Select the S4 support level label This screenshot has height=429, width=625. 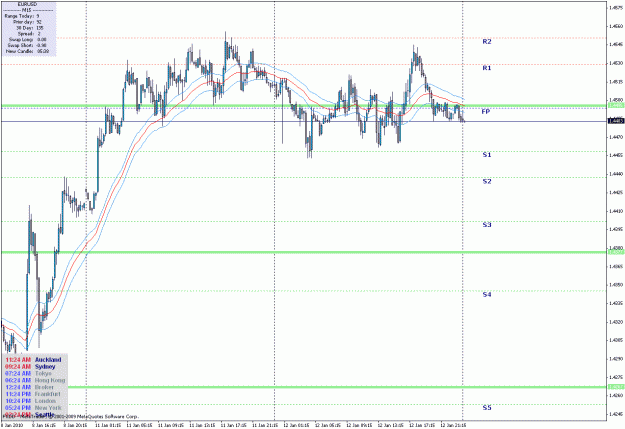(487, 295)
